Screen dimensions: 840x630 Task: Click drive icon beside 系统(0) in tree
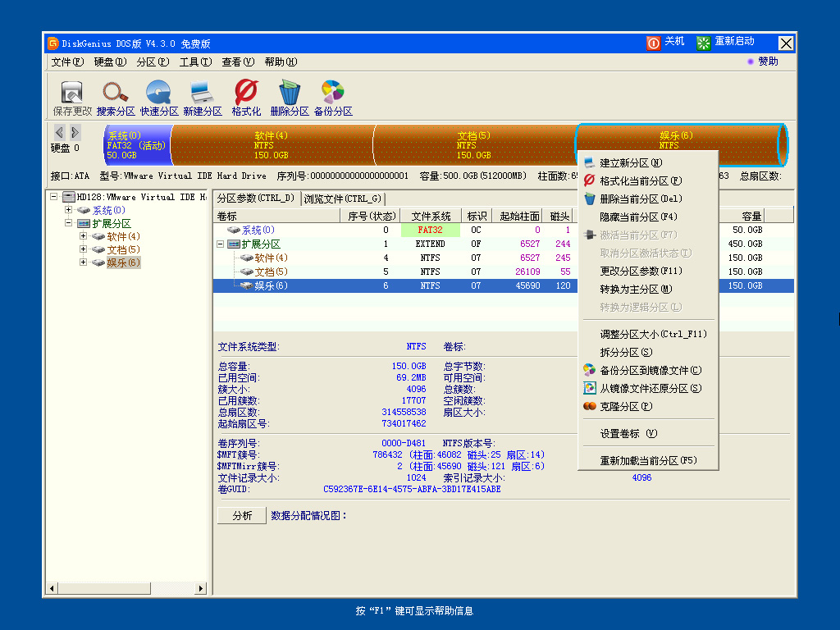(84, 211)
